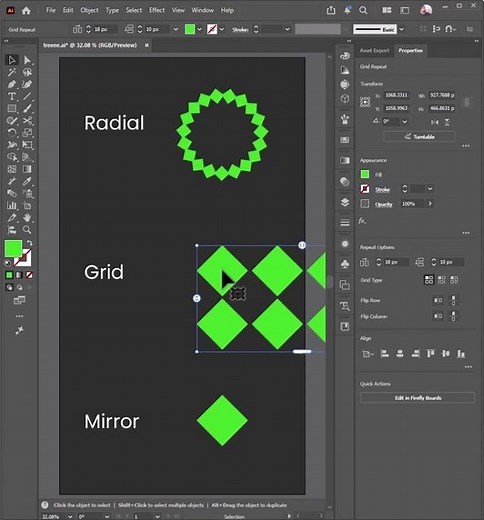Select the Selection tool arrow
The width and height of the screenshot is (484, 520).
(x=12, y=60)
